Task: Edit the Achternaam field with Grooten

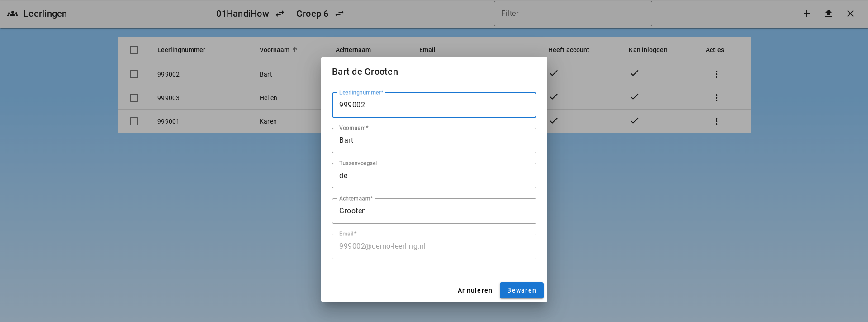Action: tap(434, 211)
